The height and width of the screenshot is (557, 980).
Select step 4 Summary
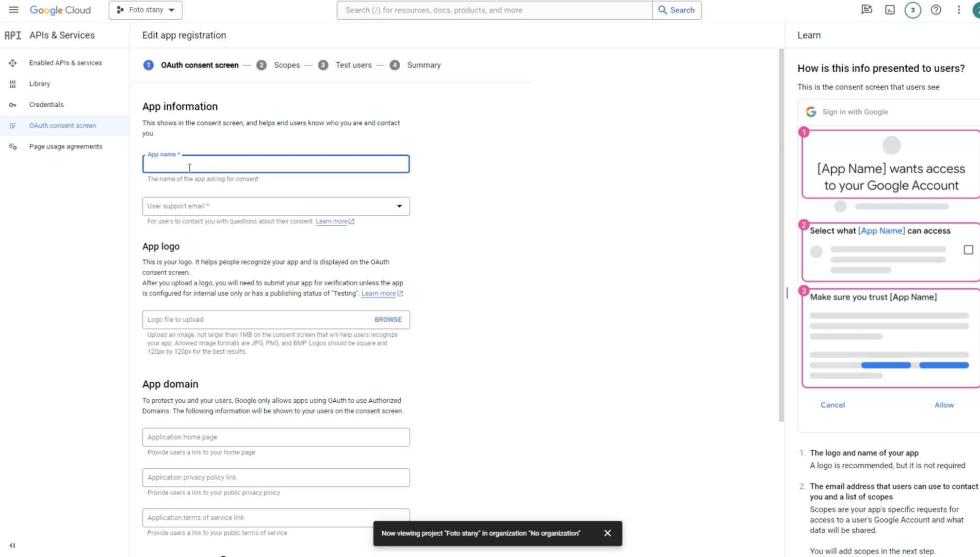point(415,65)
